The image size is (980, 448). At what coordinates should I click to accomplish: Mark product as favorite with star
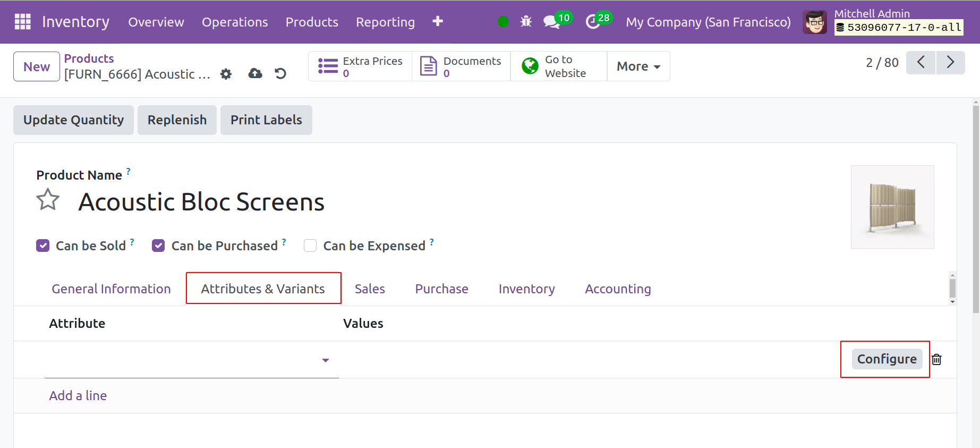click(48, 200)
